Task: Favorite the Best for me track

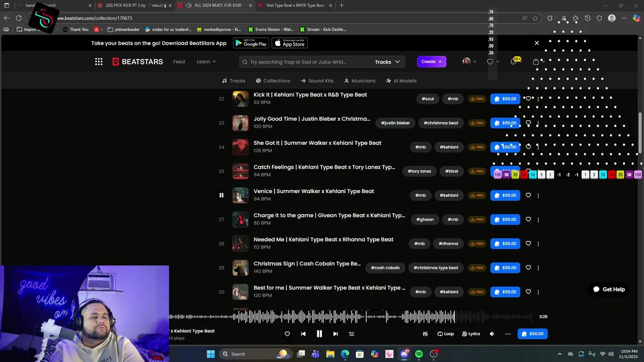Action: 528,292
